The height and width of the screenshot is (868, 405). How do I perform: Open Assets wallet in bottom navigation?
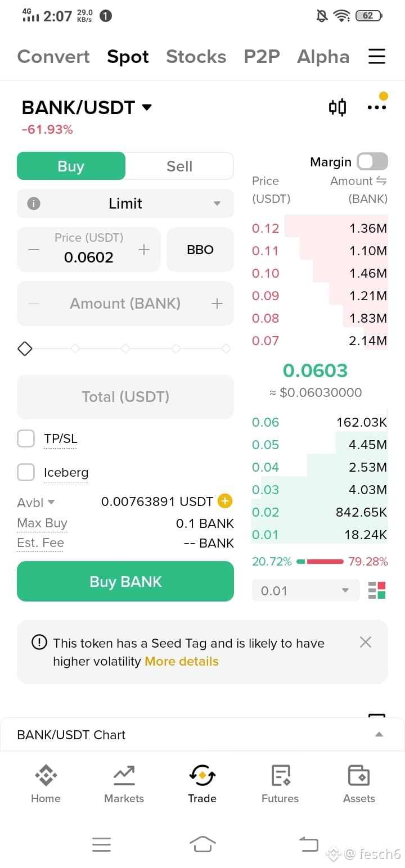(359, 784)
